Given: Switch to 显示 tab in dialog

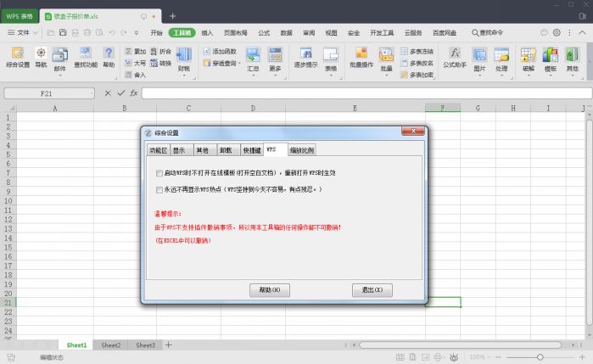Looking at the screenshot, I should [182, 150].
